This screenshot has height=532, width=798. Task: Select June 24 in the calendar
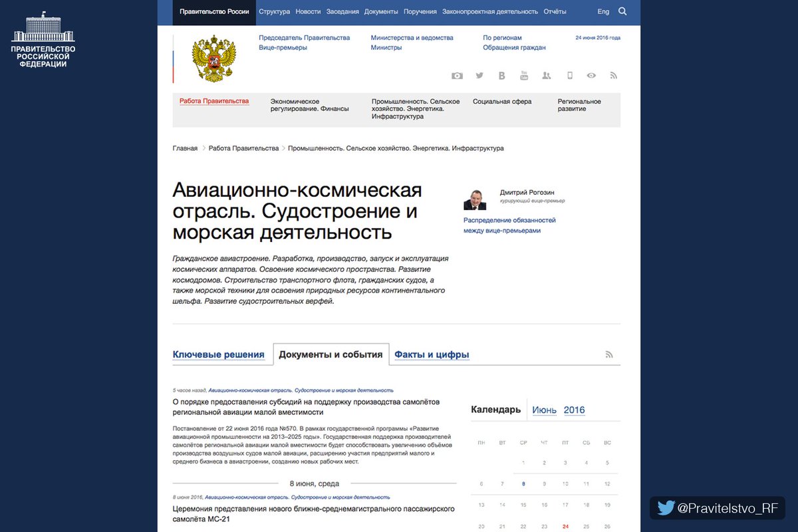565,526
